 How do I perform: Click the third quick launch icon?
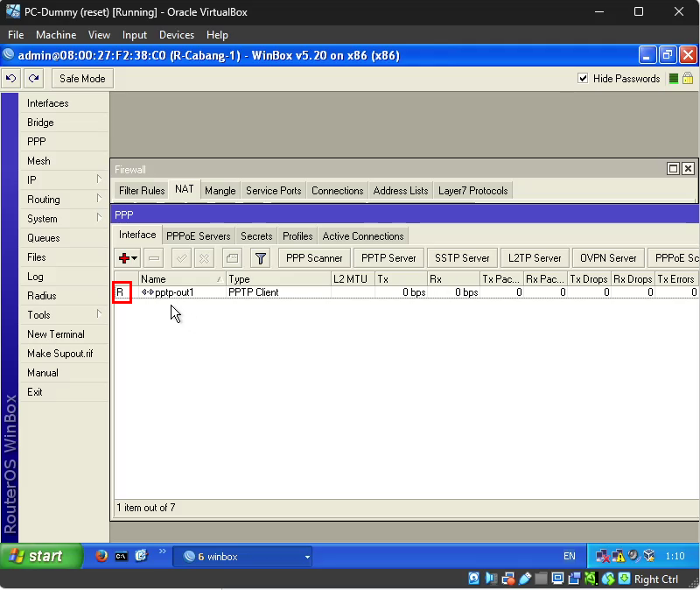[141, 556]
